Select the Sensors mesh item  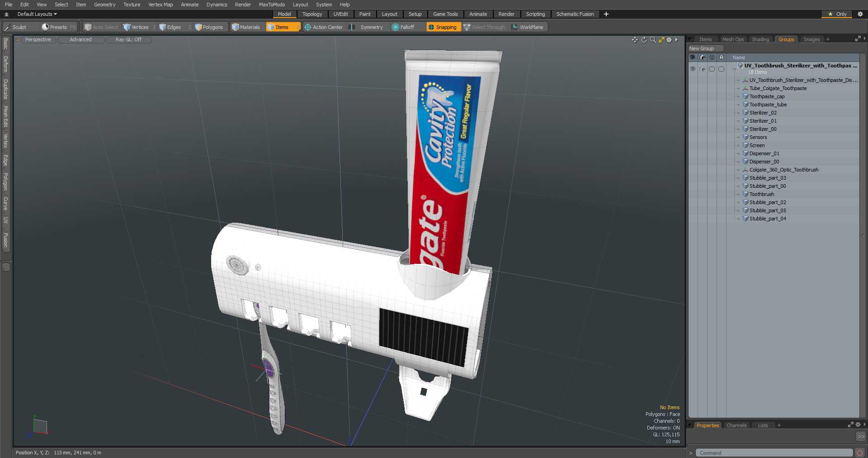(x=758, y=137)
